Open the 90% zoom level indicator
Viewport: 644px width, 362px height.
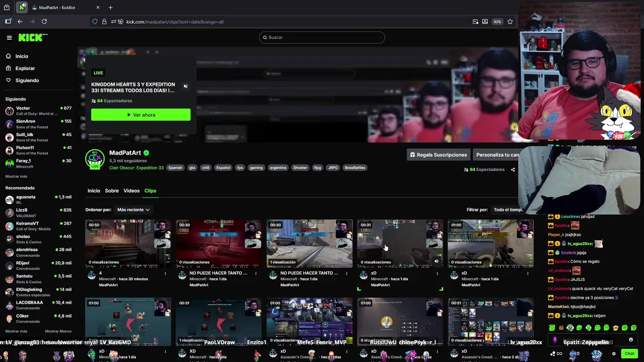(x=497, y=22)
